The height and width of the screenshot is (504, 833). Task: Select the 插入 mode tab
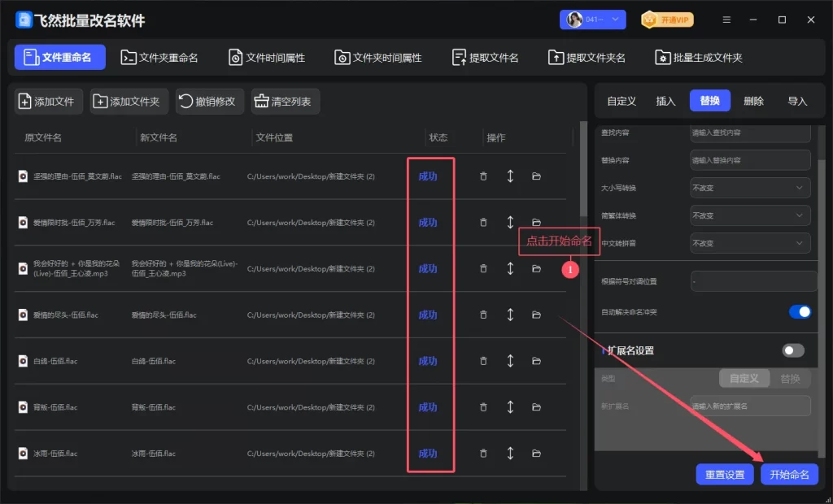(665, 101)
